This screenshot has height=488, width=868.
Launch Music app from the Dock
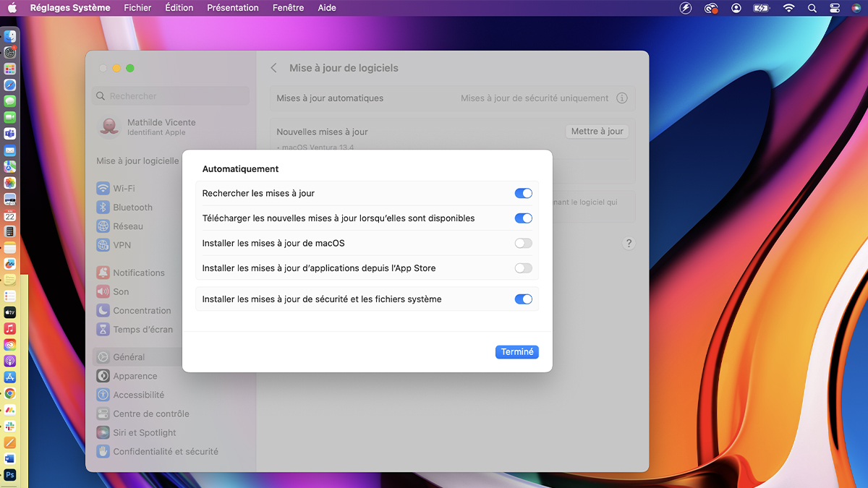tap(10, 328)
